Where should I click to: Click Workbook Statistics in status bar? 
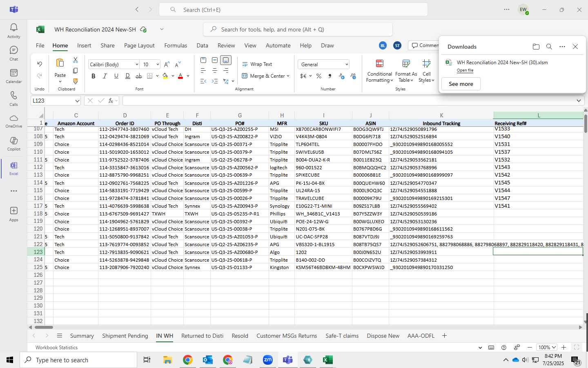(56, 348)
